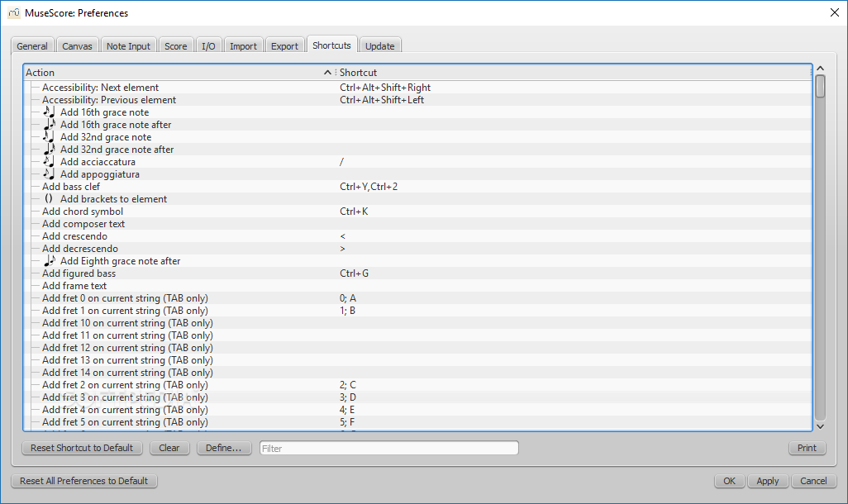The height and width of the screenshot is (504, 848).
Task: Switch to the Canvas tab
Action: click(77, 46)
